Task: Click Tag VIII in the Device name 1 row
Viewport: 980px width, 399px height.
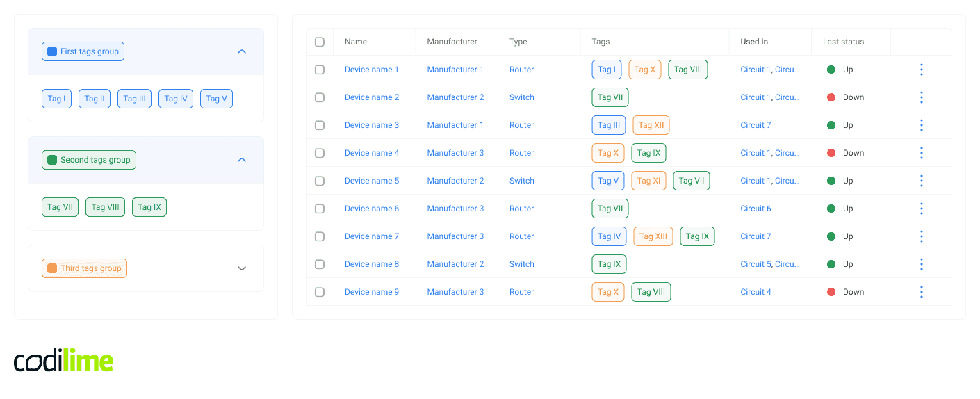Action: (688, 70)
